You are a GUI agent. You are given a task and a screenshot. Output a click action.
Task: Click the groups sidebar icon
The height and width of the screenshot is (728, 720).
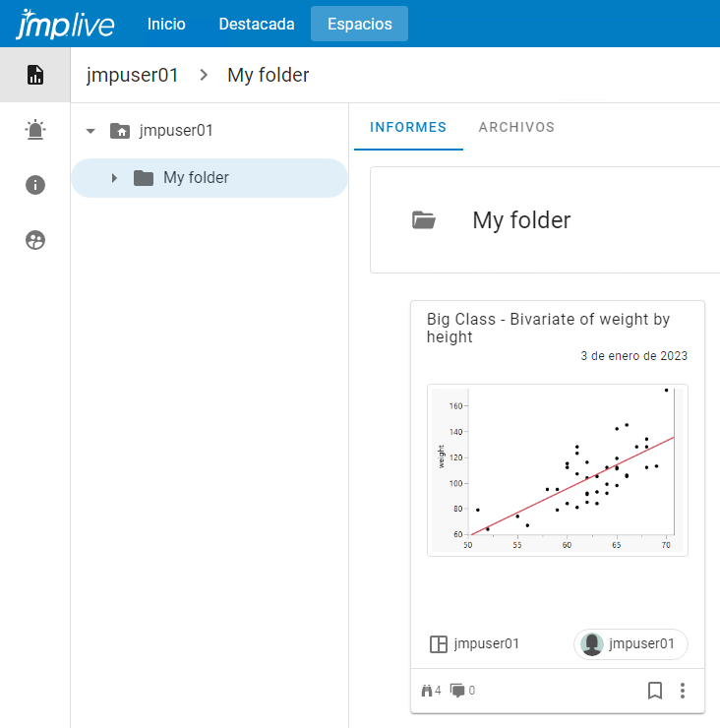[35, 240]
